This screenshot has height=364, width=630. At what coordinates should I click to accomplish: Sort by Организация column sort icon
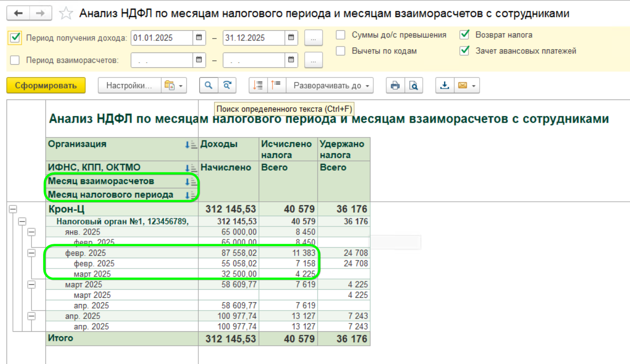coord(190,144)
